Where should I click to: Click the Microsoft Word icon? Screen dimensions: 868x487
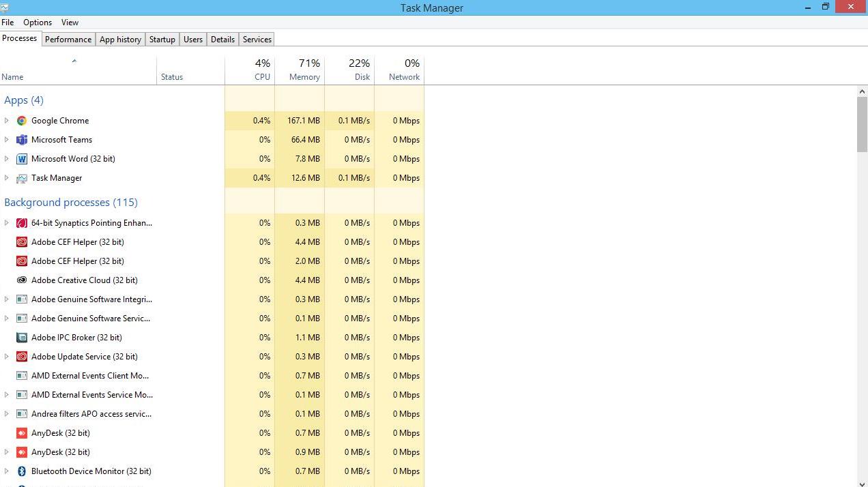[22, 159]
